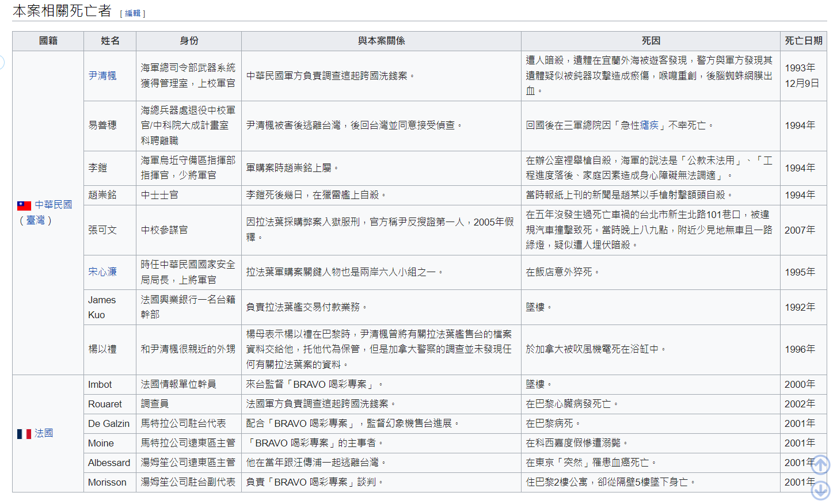
Task: Click the relation cell 軍購案時趙崇銘上屬
Action: (x=381, y=168)
